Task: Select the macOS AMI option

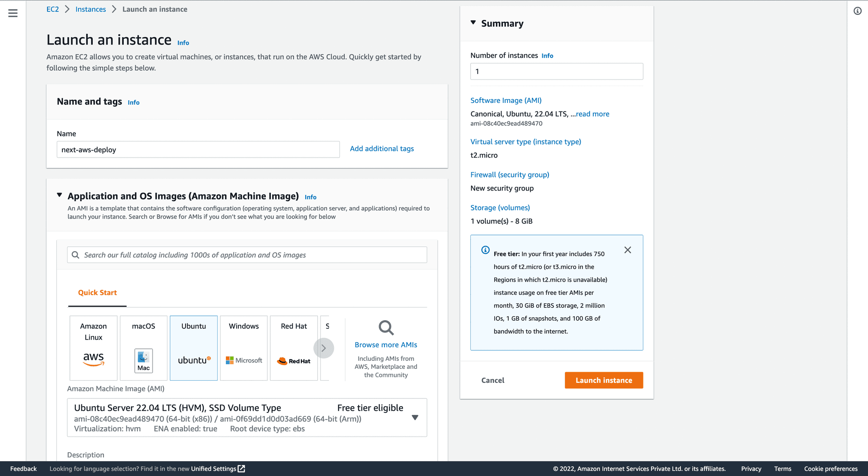Action: coord(143,347)
